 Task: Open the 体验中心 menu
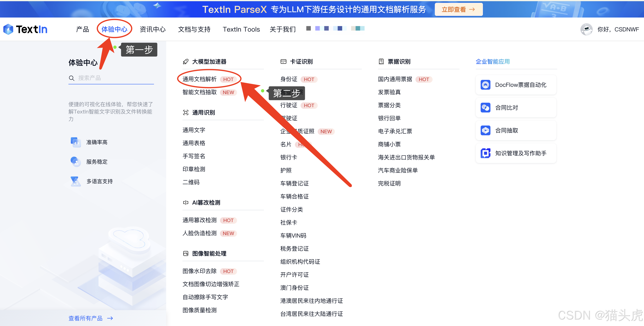click(114, 29)
